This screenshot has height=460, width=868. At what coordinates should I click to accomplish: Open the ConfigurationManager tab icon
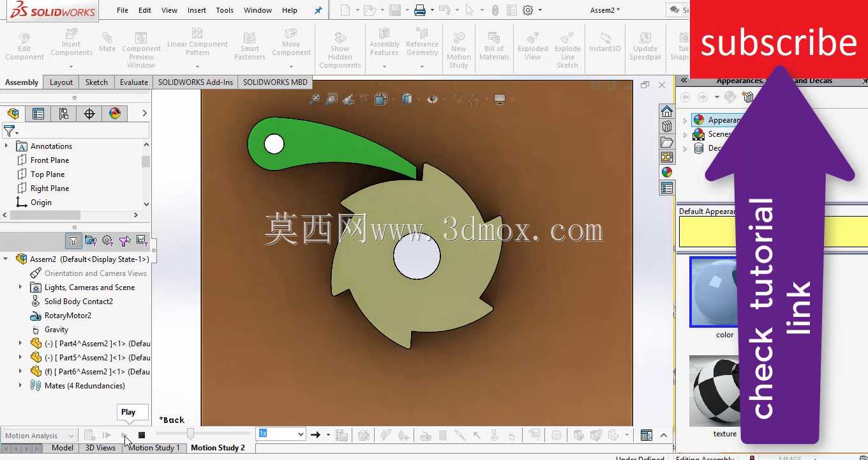click(x=64, y=114)
